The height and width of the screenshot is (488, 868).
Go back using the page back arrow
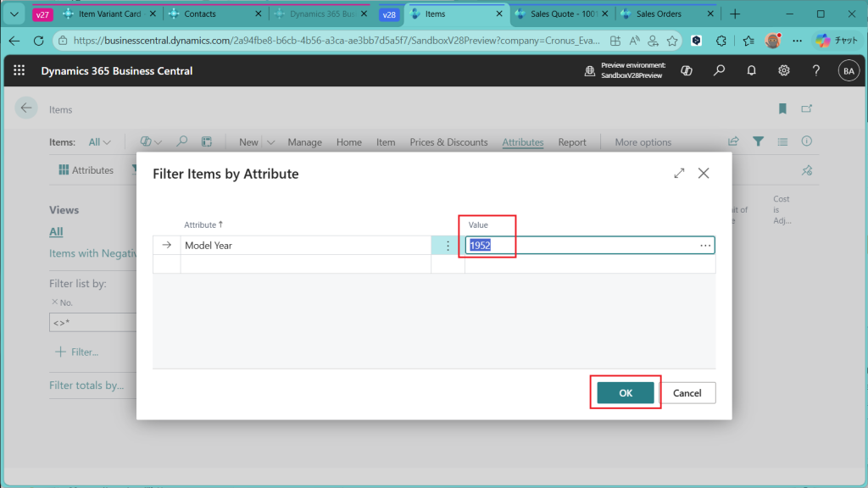(x=26, y=108)
